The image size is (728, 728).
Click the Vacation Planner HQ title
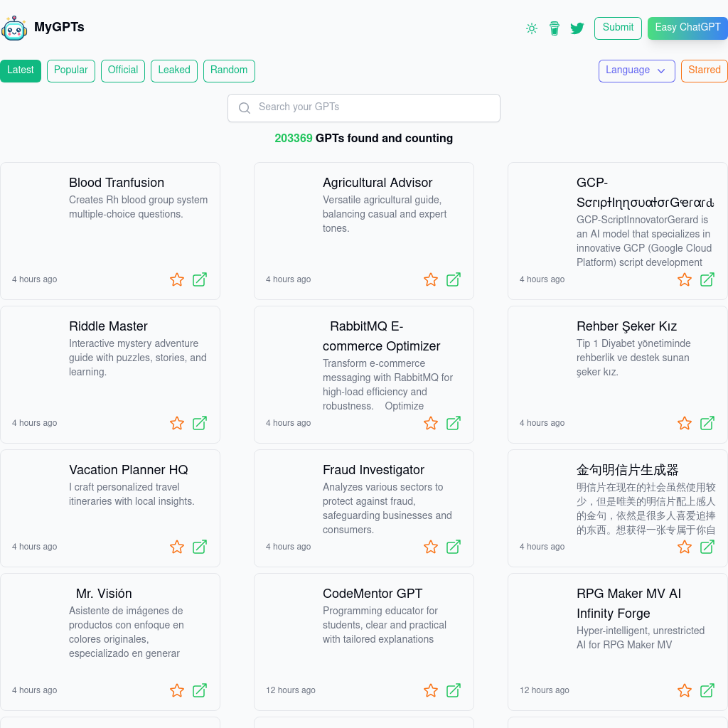(x=129, y=470)
